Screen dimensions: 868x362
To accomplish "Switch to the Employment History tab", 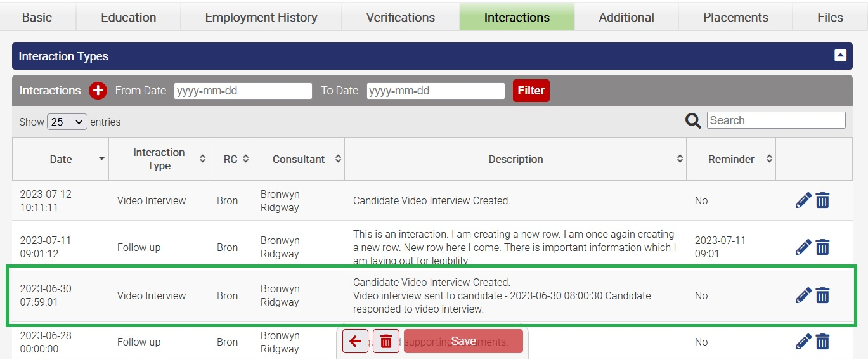I will 261,17.
